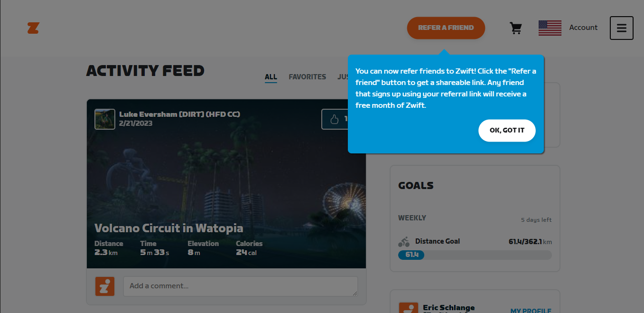Screen dimensions: 644x313
Task: Dismiss the popup with OK, GOT IT
Action: pos(507,130)
